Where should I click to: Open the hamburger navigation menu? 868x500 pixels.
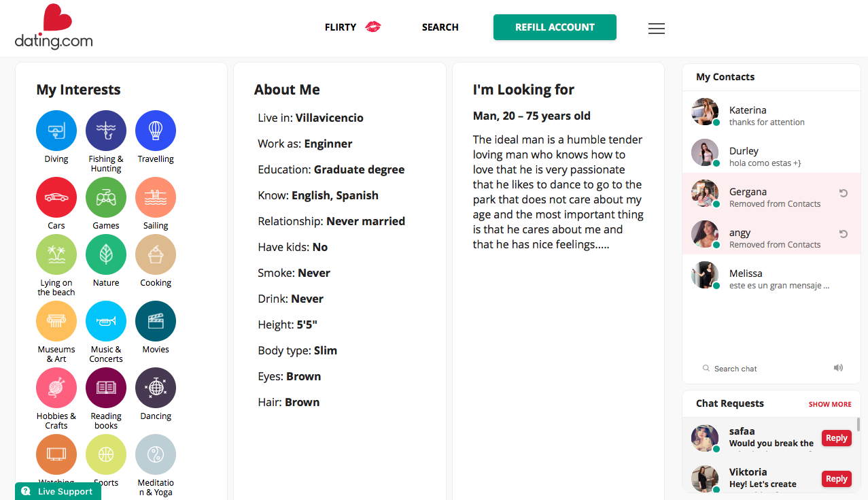(656, 29)
